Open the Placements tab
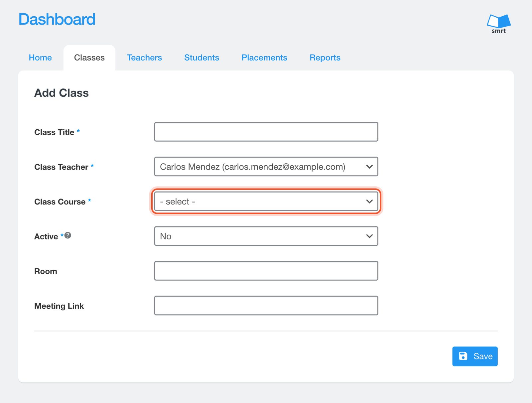The height and width of the screenshot is (403, 532). coord(264,58)
